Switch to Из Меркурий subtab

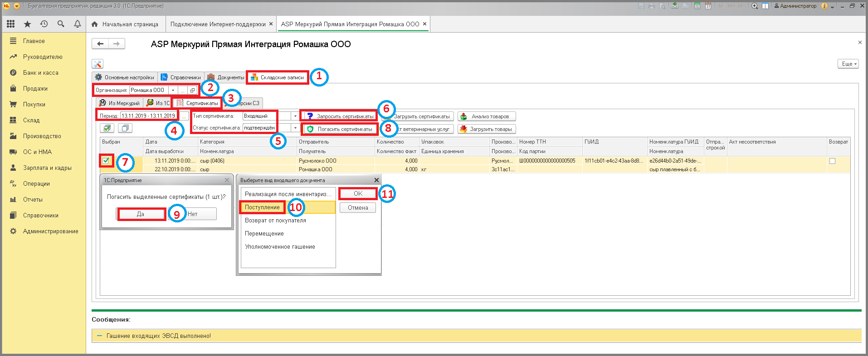120,103
